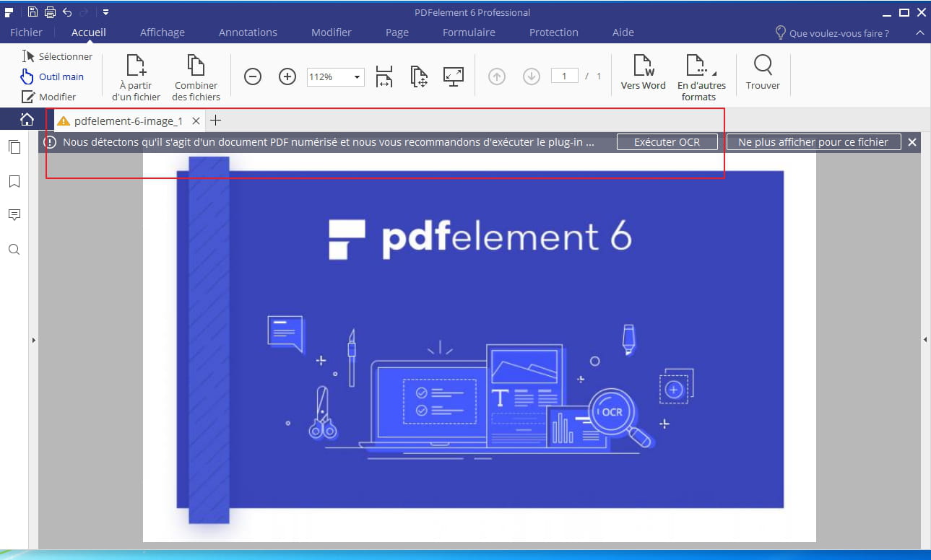Open the bookmarks side panel
Screen dimensions: 931x560
click(x=14, y=181)
